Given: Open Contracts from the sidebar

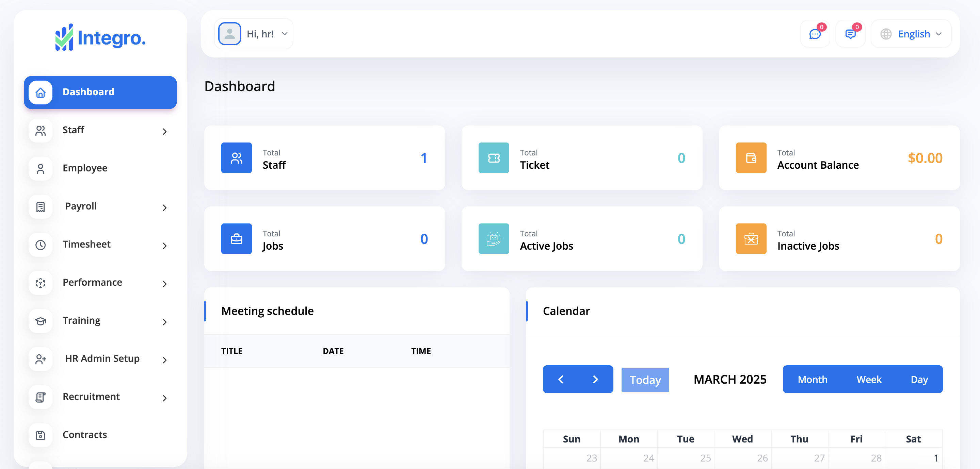Looking at the screenshot, I should coord(84,435).
